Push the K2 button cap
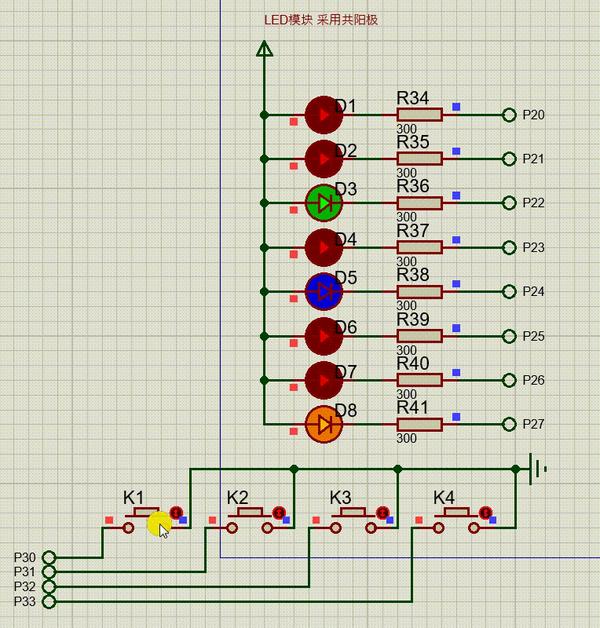 250,512
